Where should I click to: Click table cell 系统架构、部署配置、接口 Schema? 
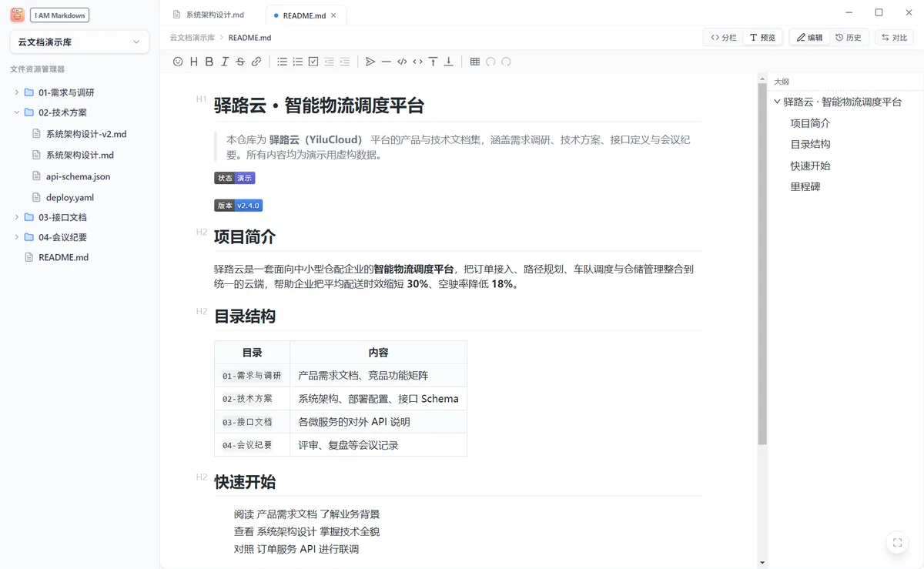pos(378,399)
